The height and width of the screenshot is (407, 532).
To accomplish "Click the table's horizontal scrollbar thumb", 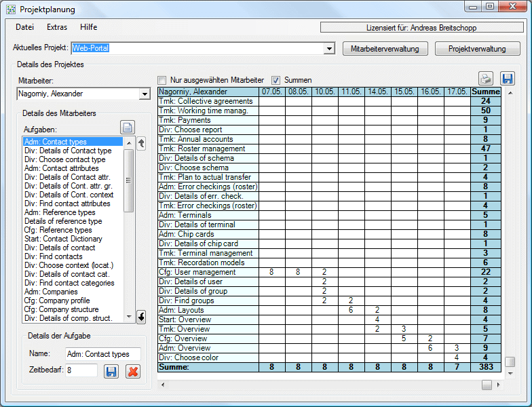I will point(487,385).
